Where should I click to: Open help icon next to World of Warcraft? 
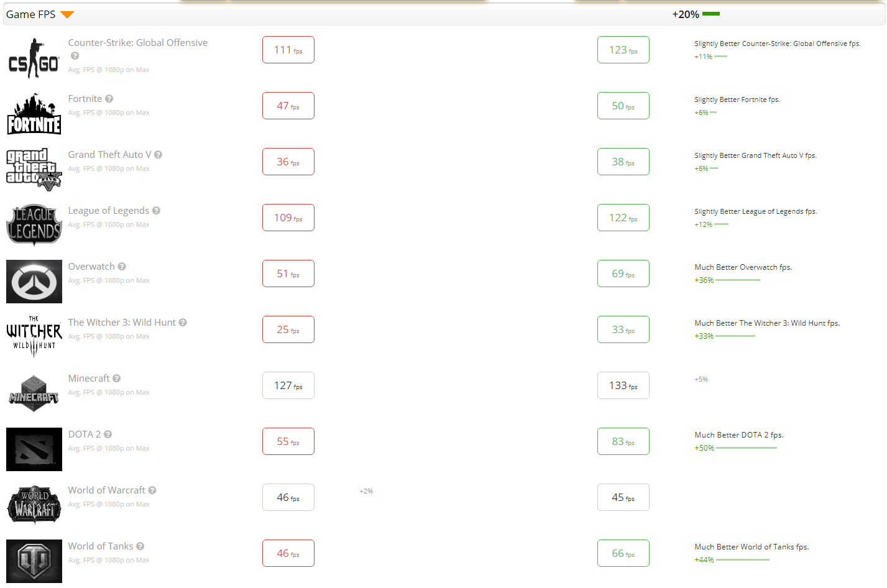[x=152, y=490]
